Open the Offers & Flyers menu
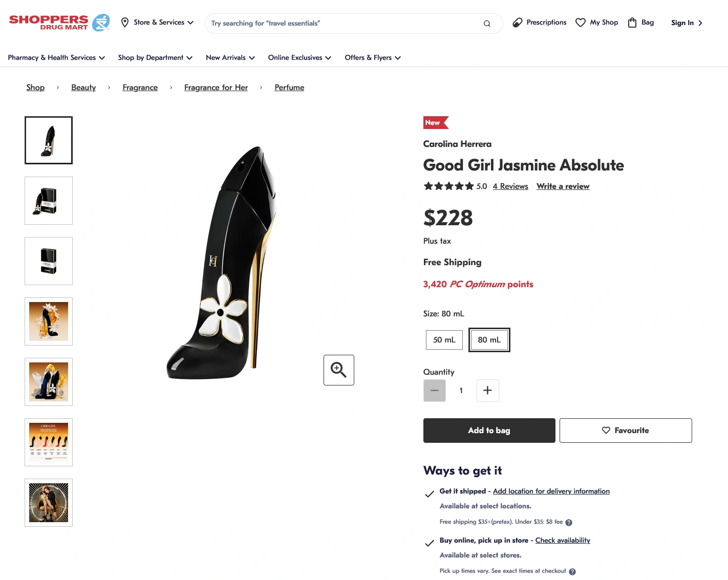Screen dimensions: 728x580 coord(372,58)
